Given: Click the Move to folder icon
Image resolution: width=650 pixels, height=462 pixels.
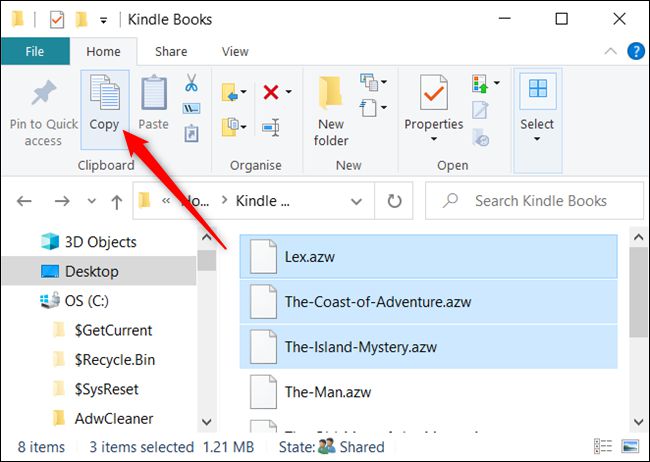Looking at the screenshot, I should point(230,92).
